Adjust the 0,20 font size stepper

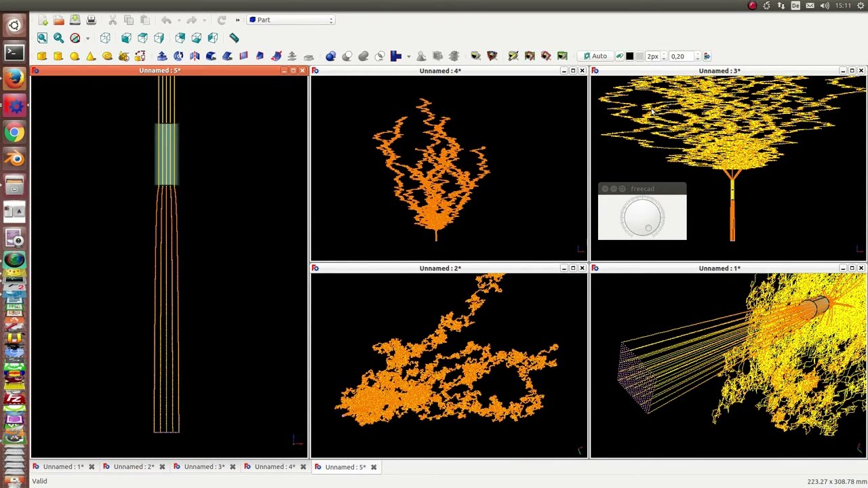pyautogui.click(x=698, y=56)
